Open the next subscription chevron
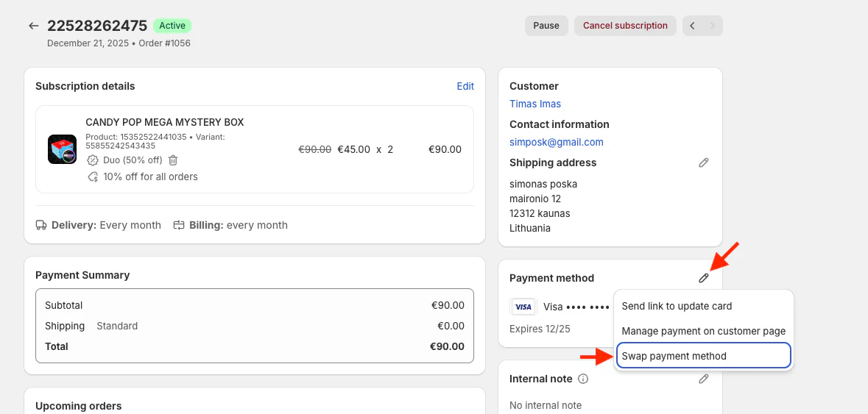This screenshot has width=868, height=414. pos(713,26)
